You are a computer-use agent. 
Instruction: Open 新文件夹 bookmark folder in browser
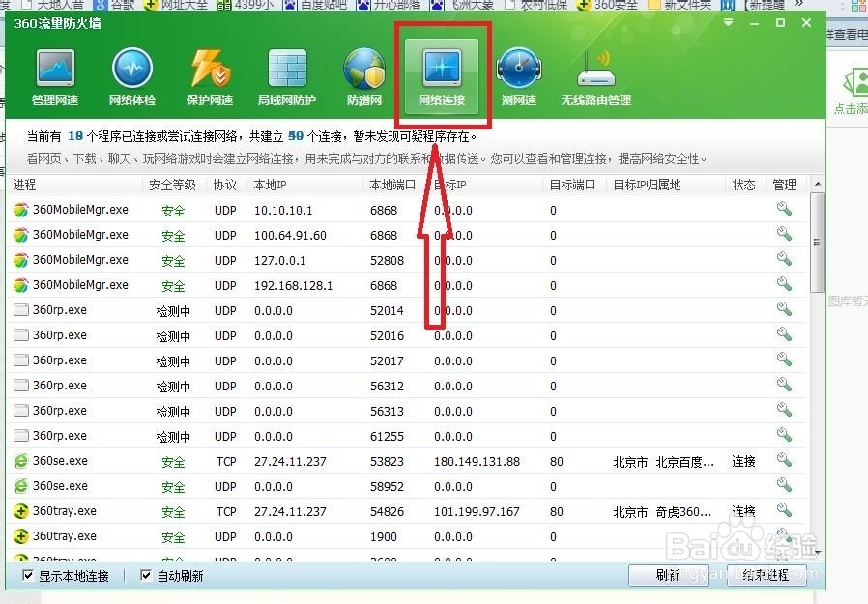point(680,5)
